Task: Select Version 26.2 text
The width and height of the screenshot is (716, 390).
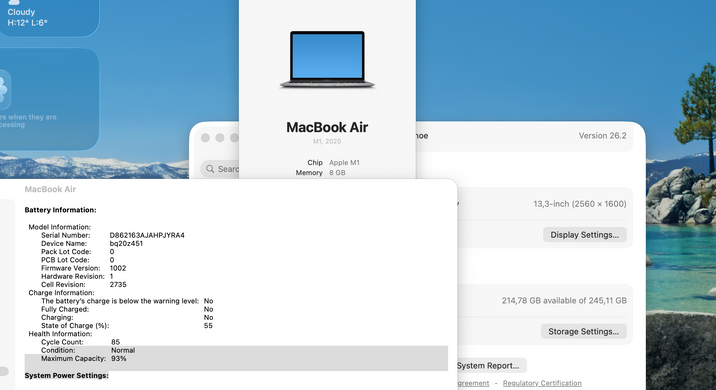Action: (602, 136)
